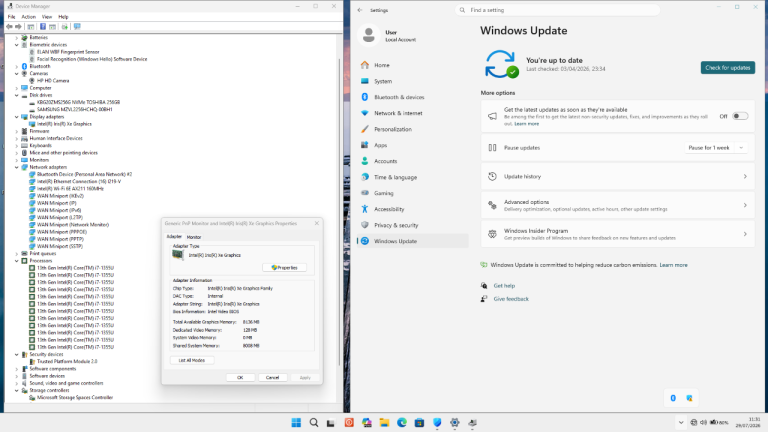Click the Device Manager vertical scrollbar
This screenshot has height=432, width=768.
[339, 211]
